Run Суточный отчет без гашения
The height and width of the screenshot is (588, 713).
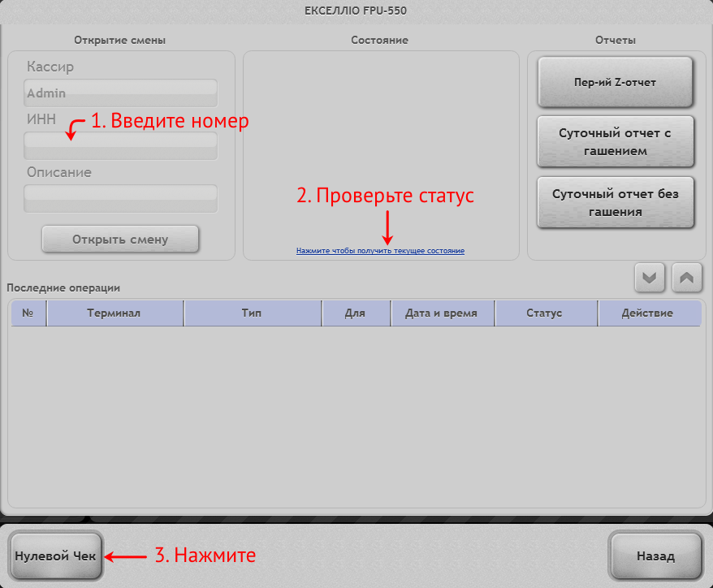(616, 203)
